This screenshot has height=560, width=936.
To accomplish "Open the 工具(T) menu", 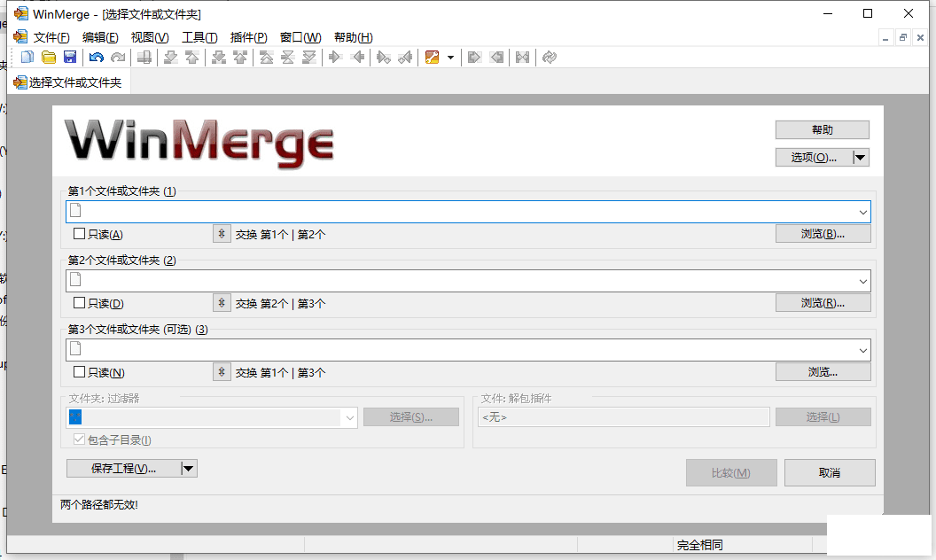I will (199, 37).
